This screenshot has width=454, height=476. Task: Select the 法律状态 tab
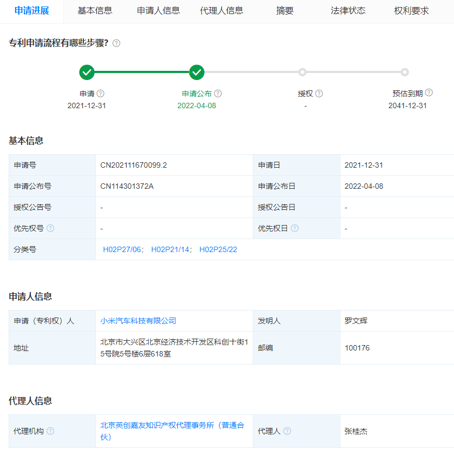pos(348,11)
